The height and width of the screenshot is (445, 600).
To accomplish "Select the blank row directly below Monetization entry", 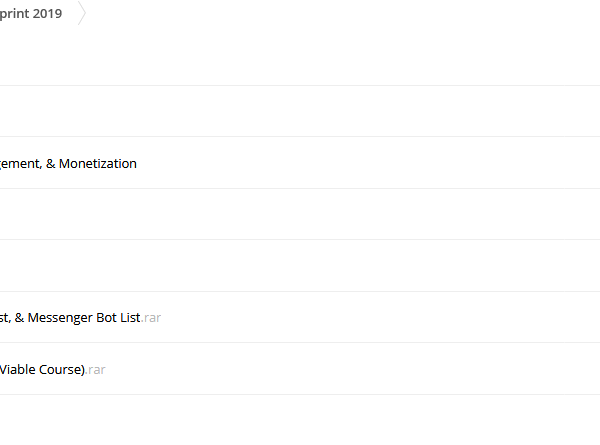I will 300,214.
